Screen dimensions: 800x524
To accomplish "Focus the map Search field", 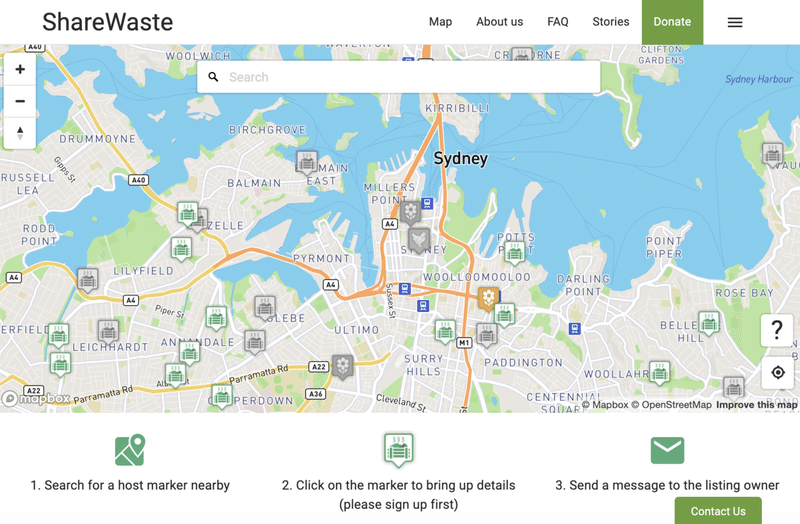I will click(x=398, y=77).
